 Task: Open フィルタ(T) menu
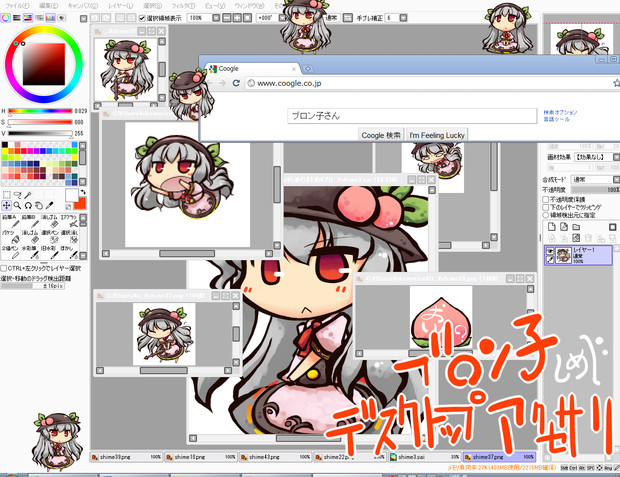click(x=183, y=6)
